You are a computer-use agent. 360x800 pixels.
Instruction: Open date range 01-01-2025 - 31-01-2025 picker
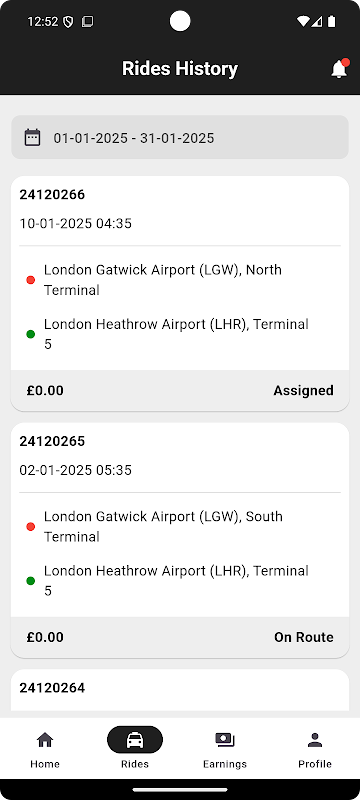(180, 138)
